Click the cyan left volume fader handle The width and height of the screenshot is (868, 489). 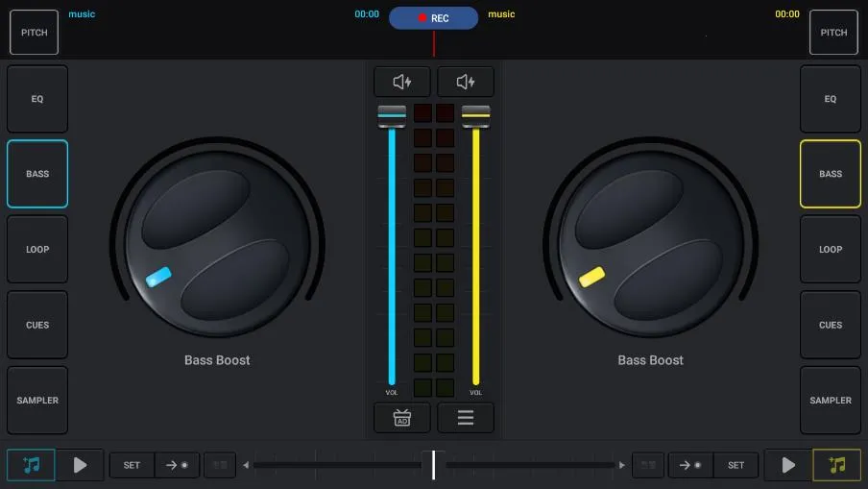click(x=392, y=115)
